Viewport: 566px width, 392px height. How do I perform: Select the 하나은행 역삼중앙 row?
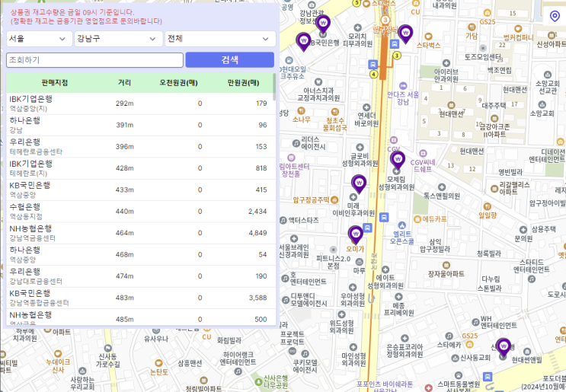pos(139,255)
